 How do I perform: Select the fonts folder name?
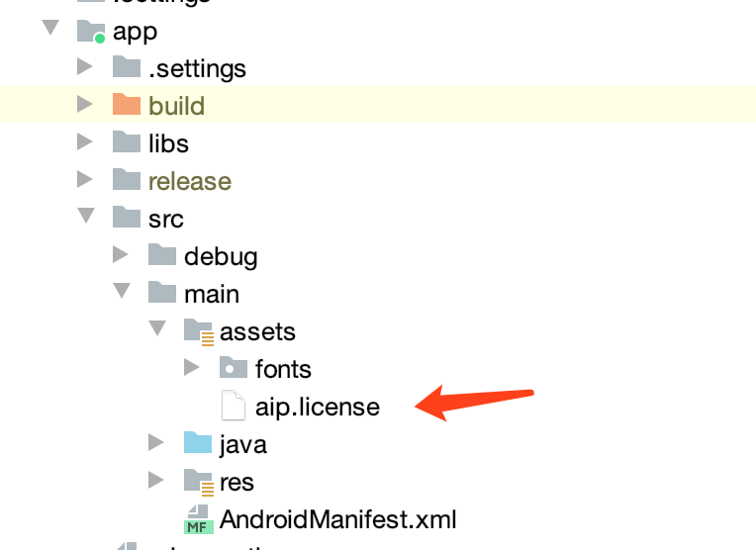click(x=283, y=369)
